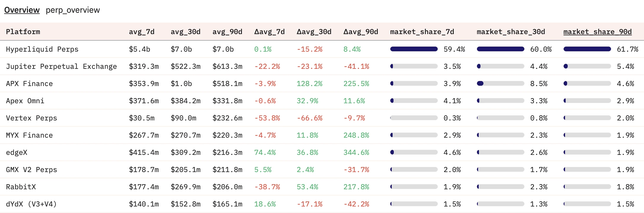
Task: Switch to the perp_overview tab
Action: tap(73, 10)
